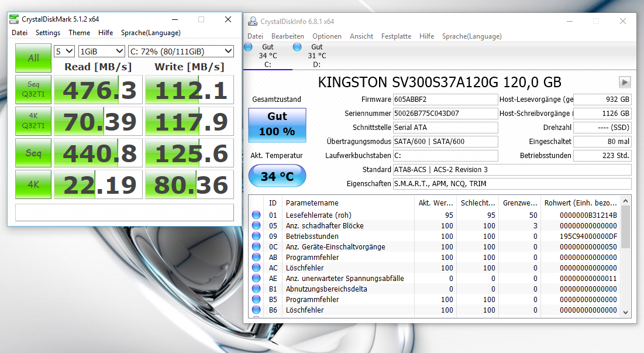
Task: Open Datei menu in CrystalDiskInfo
Action: click(255, 36)
